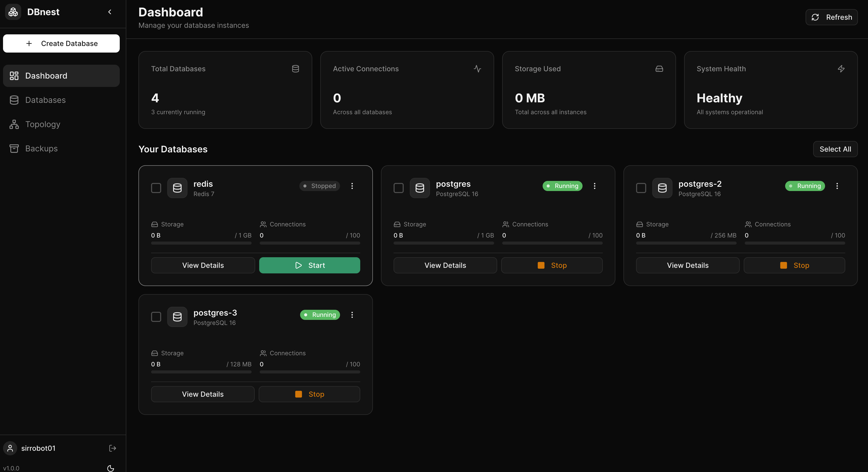The width and height of the screenshot is (868, 472).
Task: Click Select All above the databases
Action: tap(835, 149)
